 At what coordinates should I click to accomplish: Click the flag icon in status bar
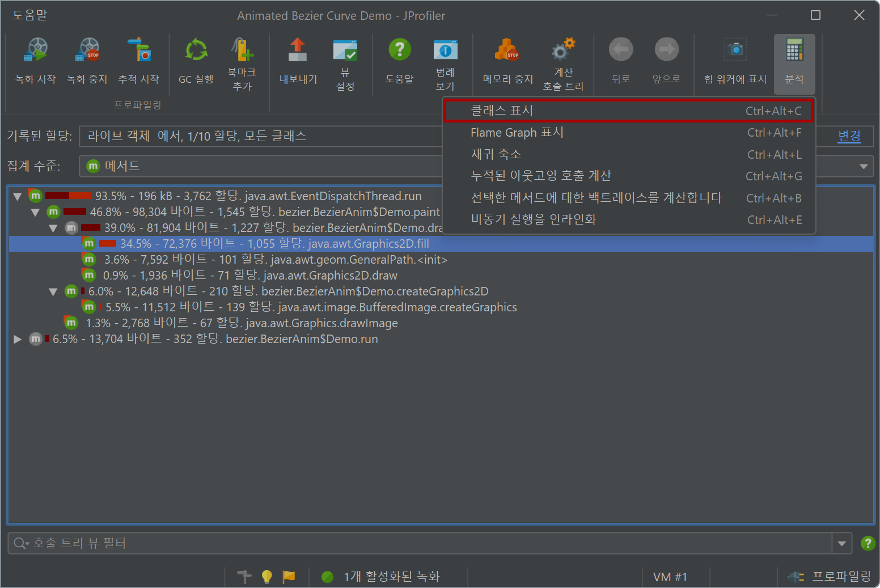point(289,577)
